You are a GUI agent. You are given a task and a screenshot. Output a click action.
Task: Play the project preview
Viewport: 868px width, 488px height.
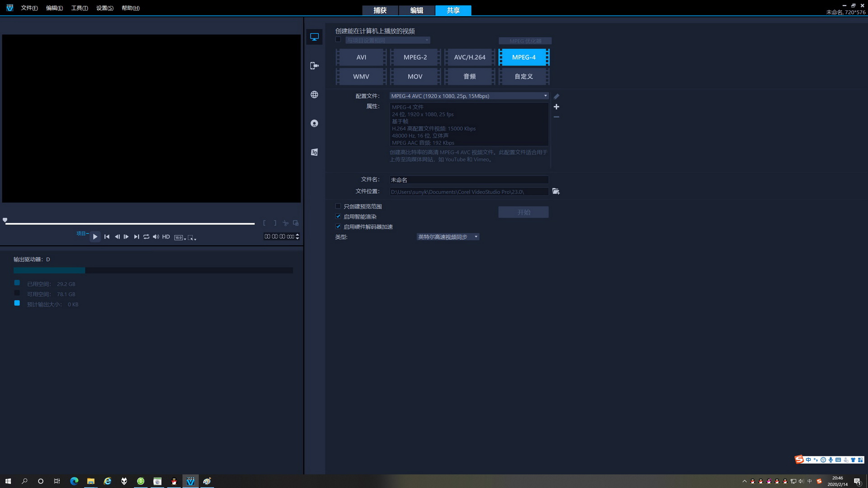[95, 237]
